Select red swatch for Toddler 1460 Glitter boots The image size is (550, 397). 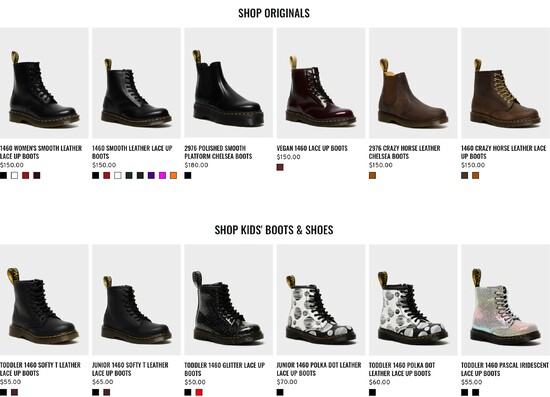click(x=199, y=392)
